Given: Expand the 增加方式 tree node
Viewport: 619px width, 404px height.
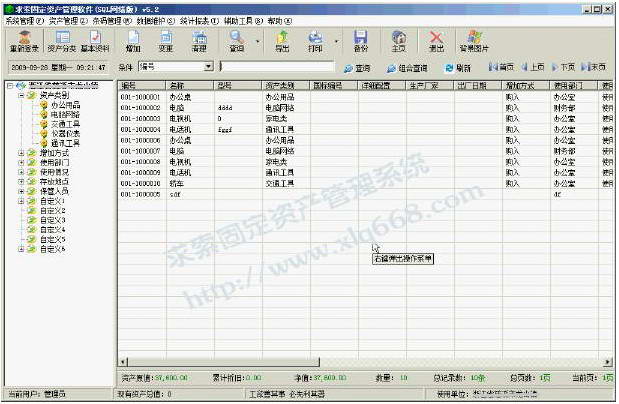Looking at the screenshot, I should [x=22, y=153].
